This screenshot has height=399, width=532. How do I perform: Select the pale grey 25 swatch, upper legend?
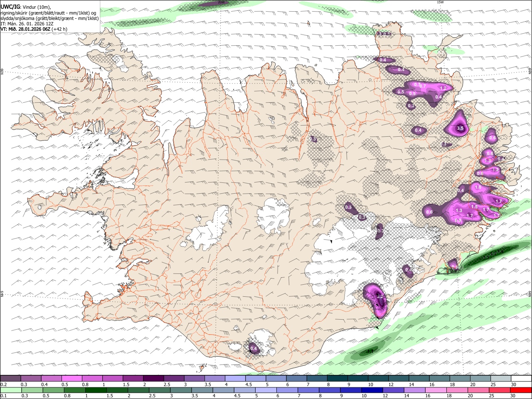coord(500,379)
